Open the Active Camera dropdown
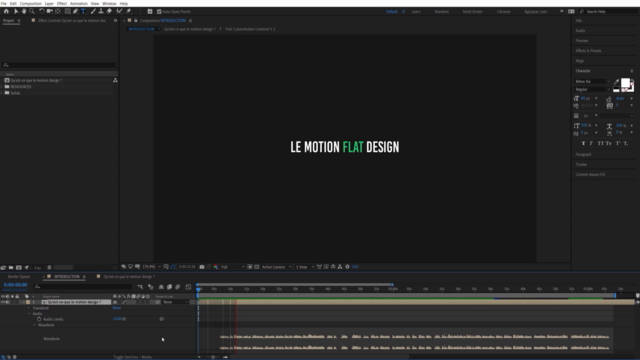 coord(277,267)
